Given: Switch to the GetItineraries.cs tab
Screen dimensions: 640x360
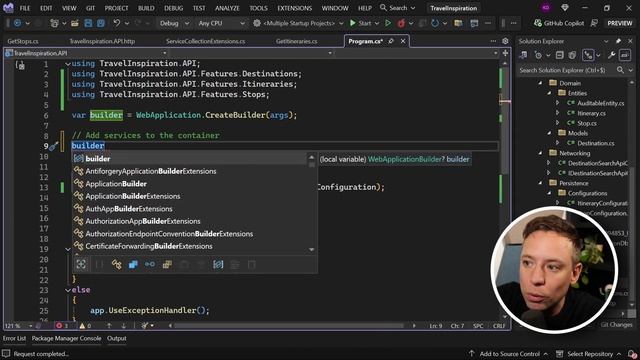Looking at the screenshot, I should click(x=296, y=41).
